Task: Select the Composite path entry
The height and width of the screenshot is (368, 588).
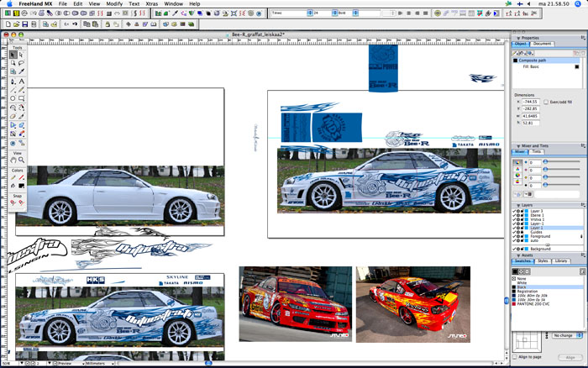Action: [546, 60]
